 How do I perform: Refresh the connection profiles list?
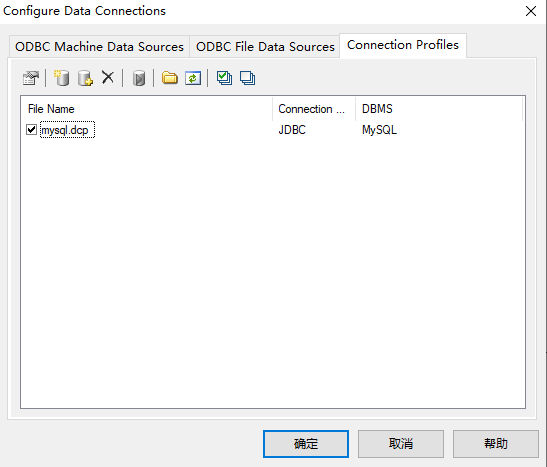click(193, 78)
